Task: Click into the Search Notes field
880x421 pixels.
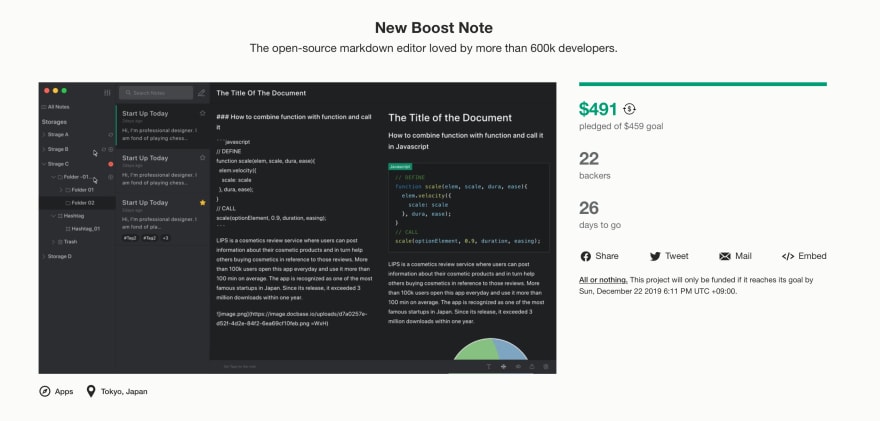Action: click(x=156, y=93)
